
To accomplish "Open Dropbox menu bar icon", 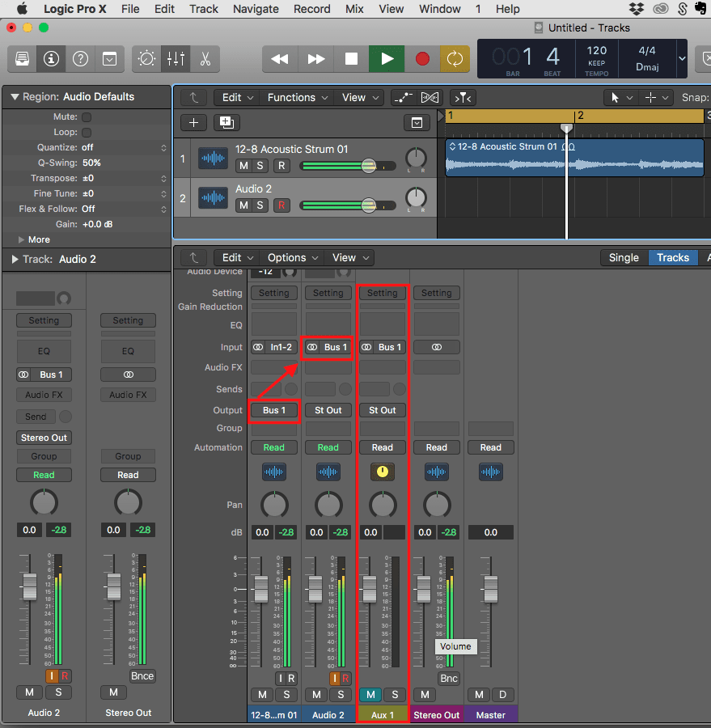I will pyautogui.click(x=637, y=9).
